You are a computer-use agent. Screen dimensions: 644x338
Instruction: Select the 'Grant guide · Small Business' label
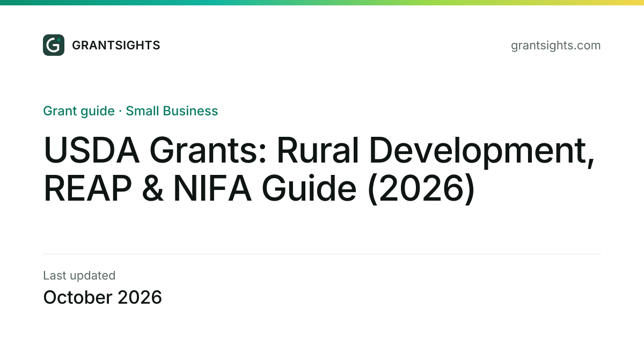(130, 111)
